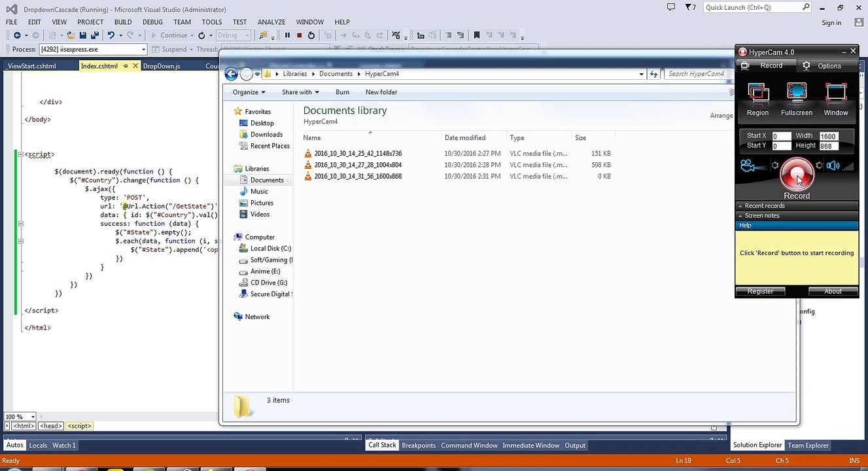Click the Start Y input field
The height and width of the screenshot is (471, 868).
[x=781, y=146]
